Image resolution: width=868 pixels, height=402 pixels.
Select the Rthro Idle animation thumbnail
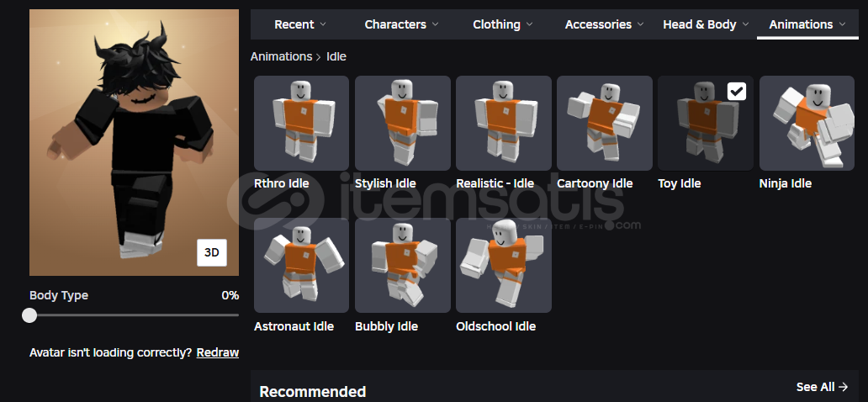coord(301,123)
